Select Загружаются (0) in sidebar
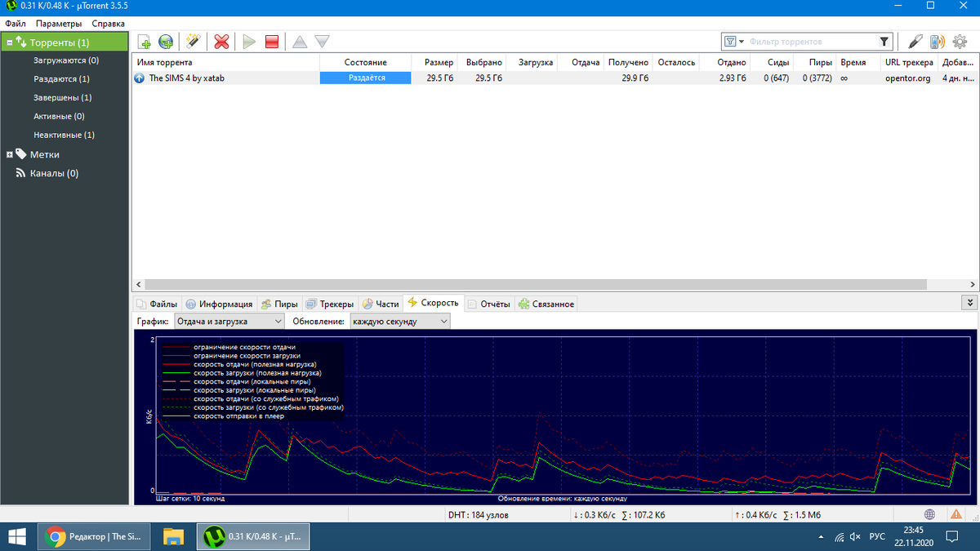The height and width of the screenshot is (551, 980). click(x=66, y=60)
